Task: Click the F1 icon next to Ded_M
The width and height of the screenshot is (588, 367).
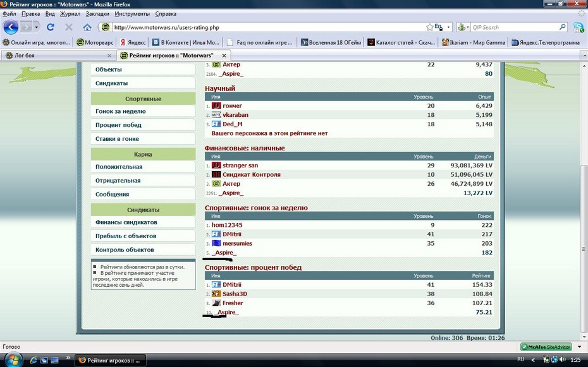Action: pos(216,124)
